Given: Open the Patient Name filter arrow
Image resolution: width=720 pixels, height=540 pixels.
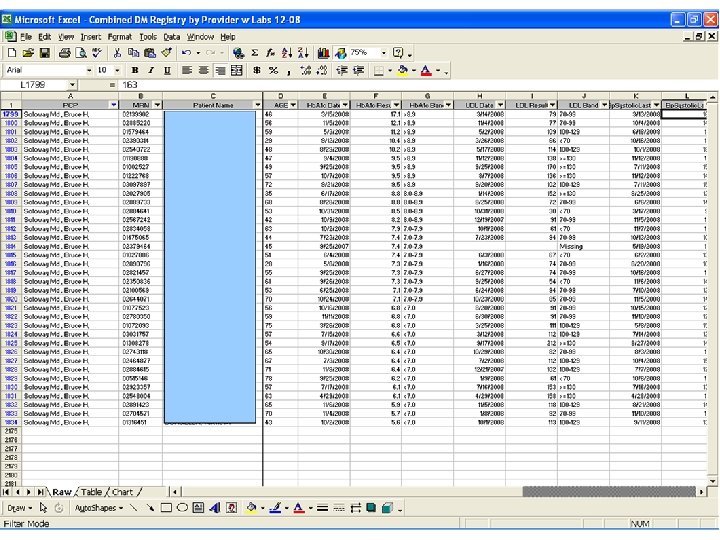Looking at the screenshot, I should [258, 105].
